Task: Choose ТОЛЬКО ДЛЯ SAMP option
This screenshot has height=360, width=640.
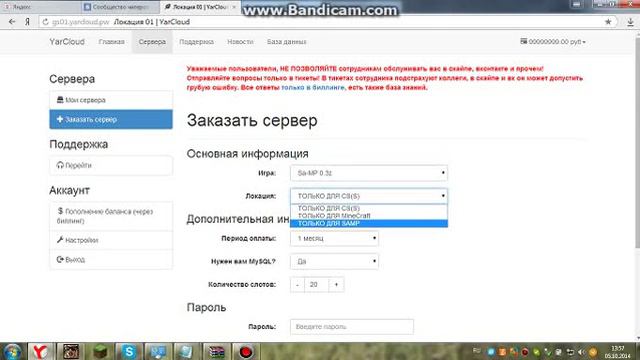Action: click(369, 223)
